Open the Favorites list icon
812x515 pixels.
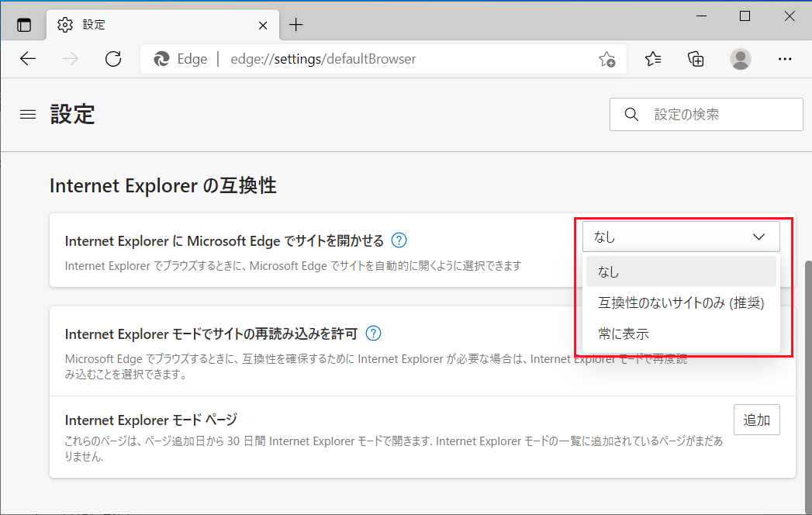653,59
